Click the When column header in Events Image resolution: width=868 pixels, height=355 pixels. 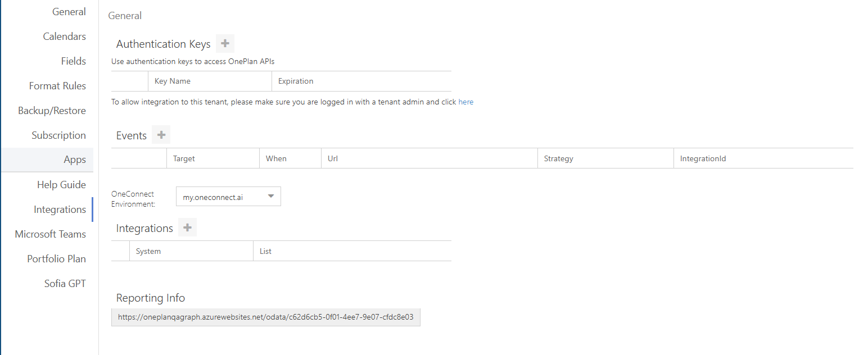click(x=290, y=158)
